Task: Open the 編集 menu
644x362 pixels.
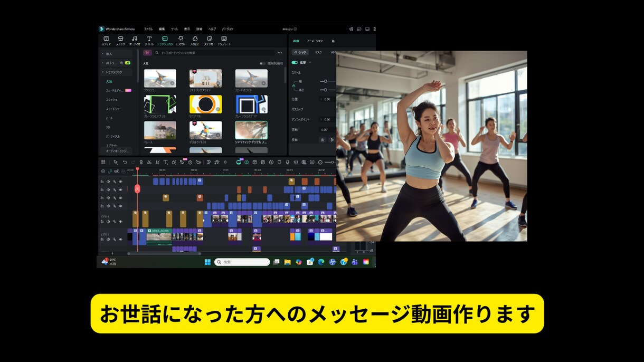Action: point(162,29)
